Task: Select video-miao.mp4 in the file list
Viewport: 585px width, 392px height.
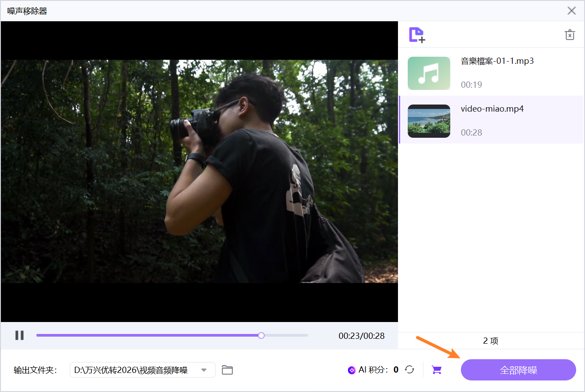Action: pos(492,120)
